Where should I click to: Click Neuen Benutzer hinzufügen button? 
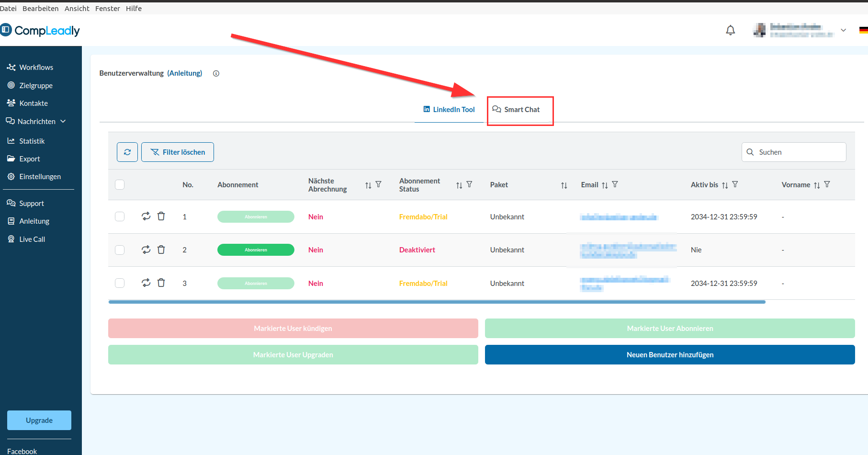point(669,355)
